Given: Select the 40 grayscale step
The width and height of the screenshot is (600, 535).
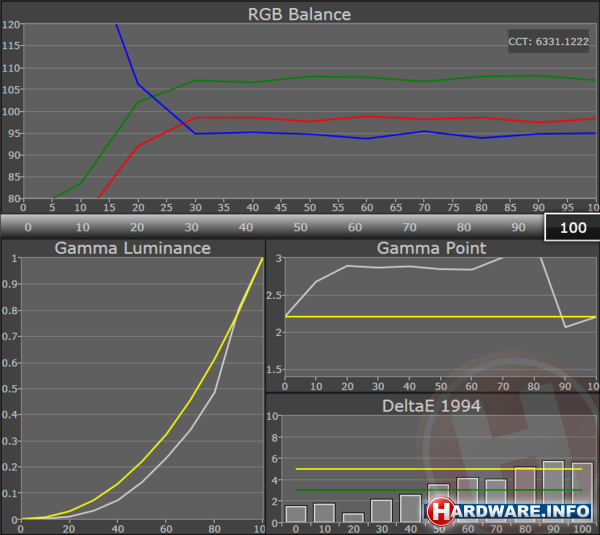Looking at the screenshot, I should [x=245, y=227].
